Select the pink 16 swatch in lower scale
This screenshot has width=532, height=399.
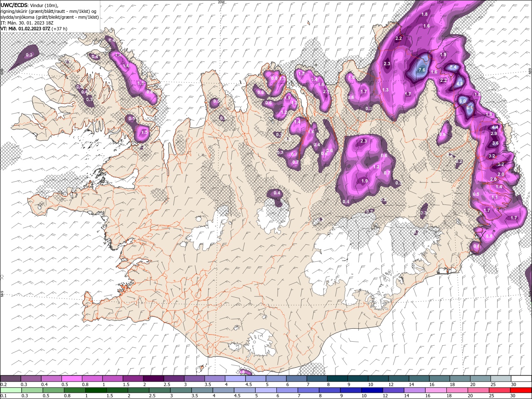click(436, 390)
